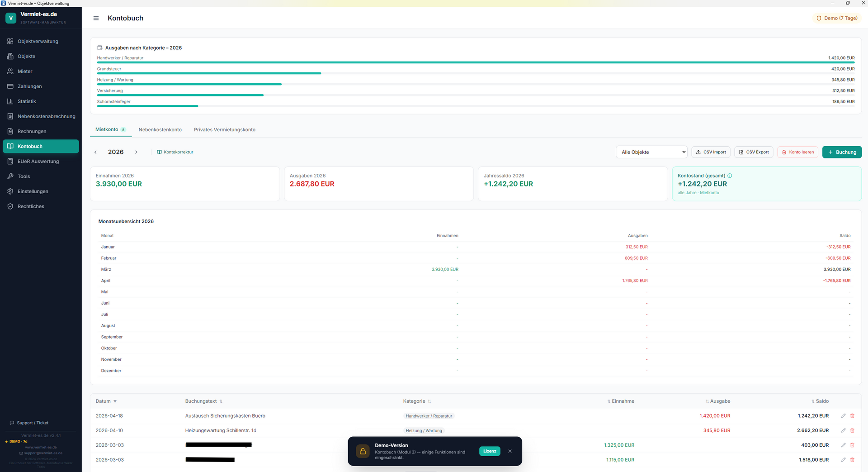Sort the table by Ausgabe column
Screen dimensions: 868x472
click(718, 401)
